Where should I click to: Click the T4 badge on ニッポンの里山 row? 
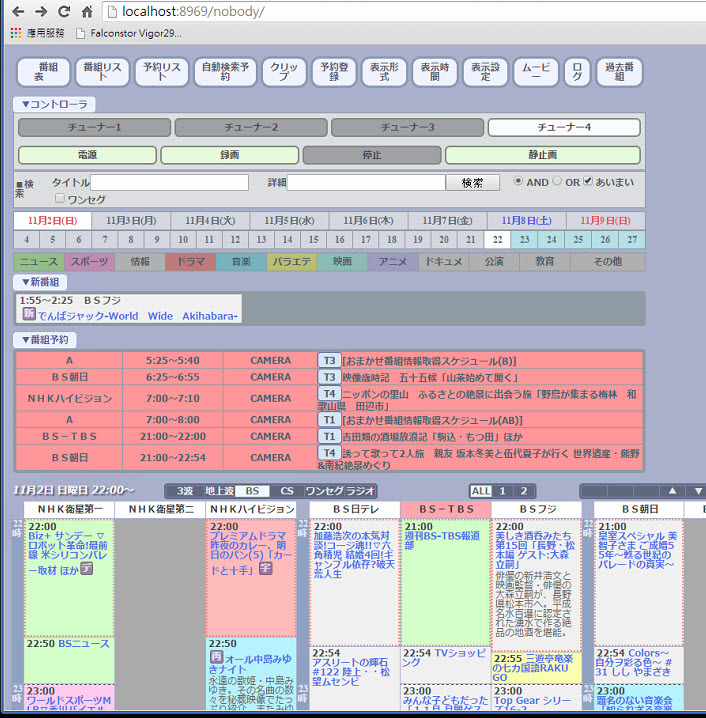(329, 393)
